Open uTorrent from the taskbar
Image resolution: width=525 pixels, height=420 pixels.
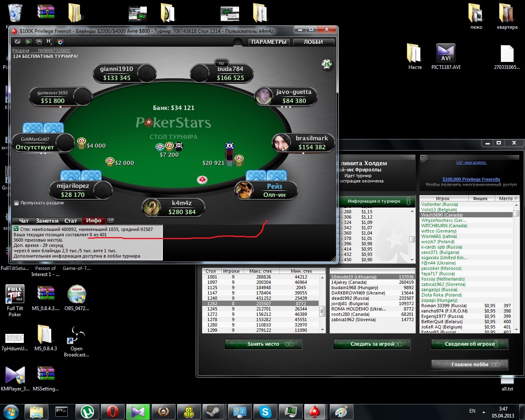pos(87,411)
